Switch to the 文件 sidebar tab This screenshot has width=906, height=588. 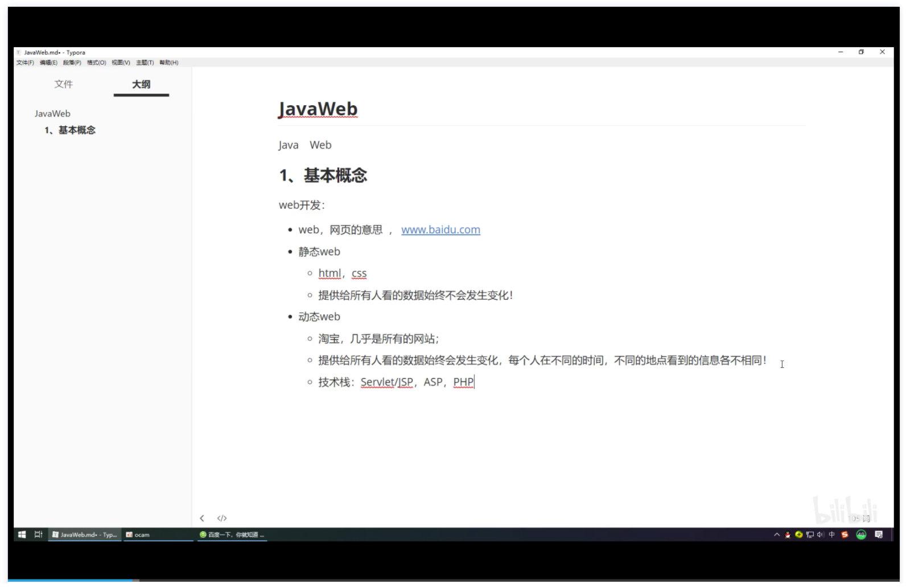click(x=64, y=84)
